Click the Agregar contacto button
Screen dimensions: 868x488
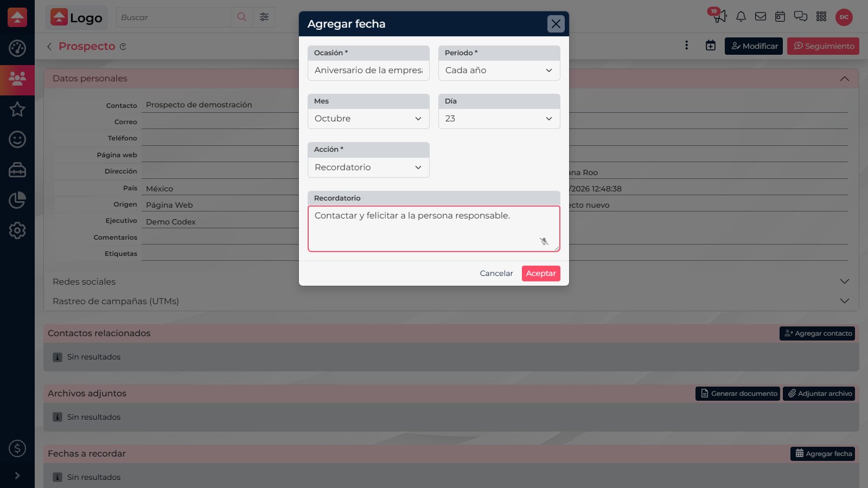[x=817, y=333]
